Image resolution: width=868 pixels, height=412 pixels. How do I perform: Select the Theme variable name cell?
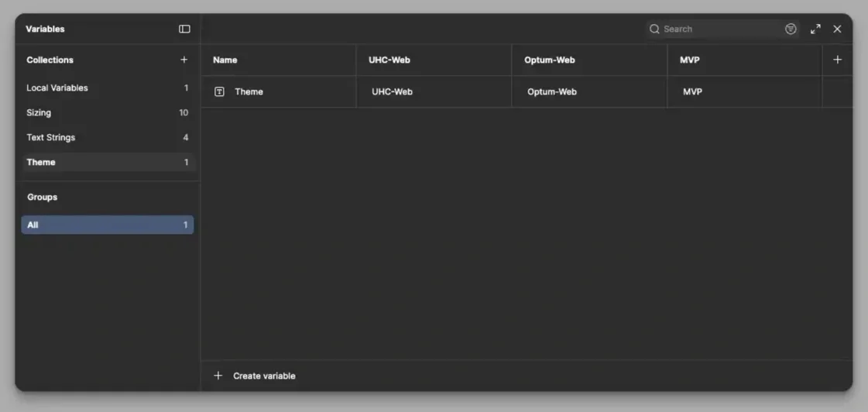[x=279, y=92]
